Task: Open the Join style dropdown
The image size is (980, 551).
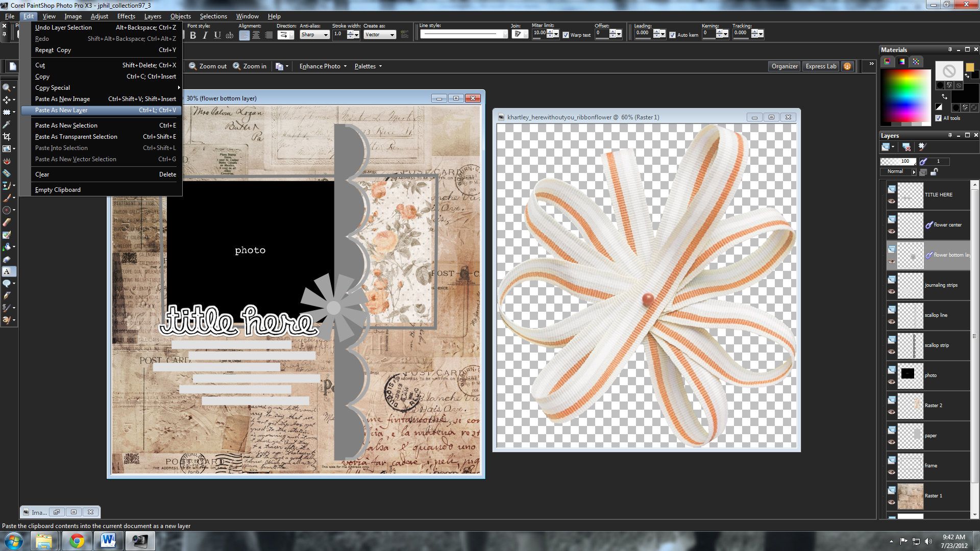Action: coord(519,34)
